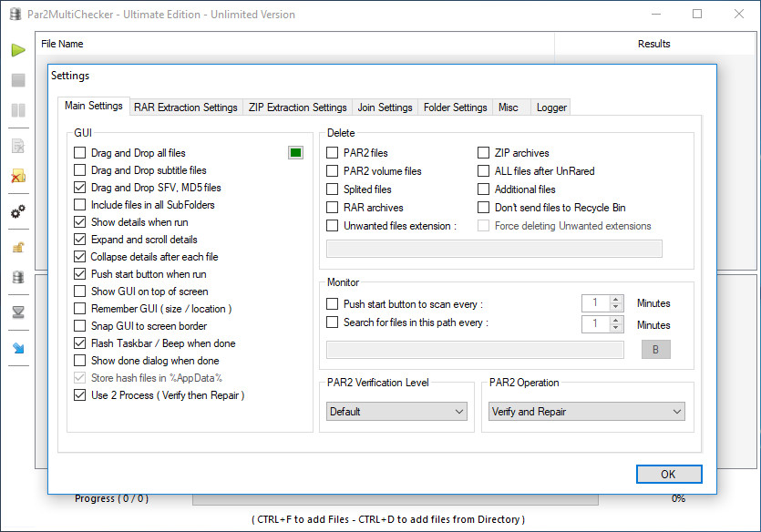The width and height of the screenshot is (761, 532).
Task: Click the clear file list document icon
Action: point(18,146)
